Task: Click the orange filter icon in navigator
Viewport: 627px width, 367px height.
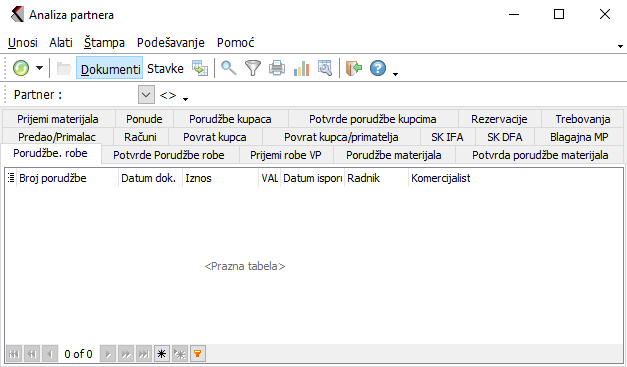Action: [x=198, y=354]
